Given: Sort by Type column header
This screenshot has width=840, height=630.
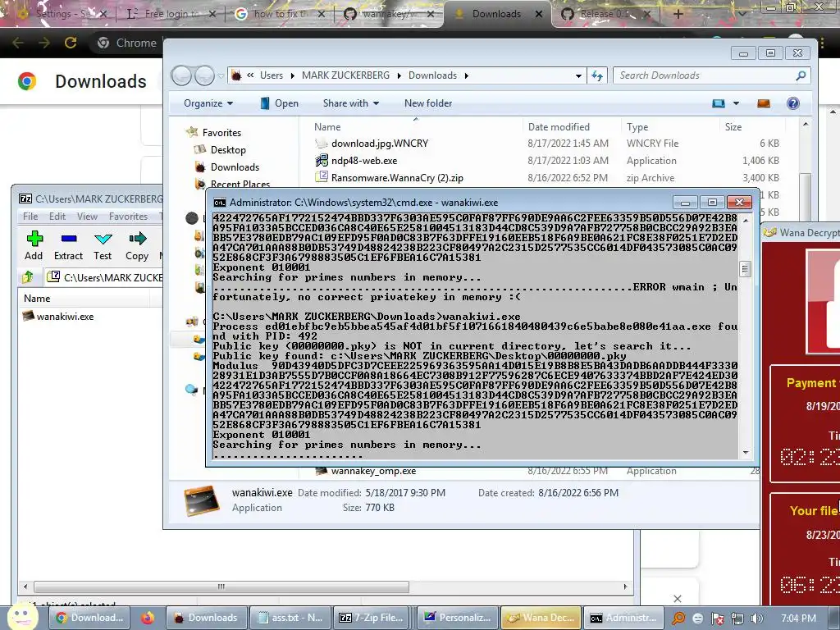Looking at the screenshot, I should (637, 127).
